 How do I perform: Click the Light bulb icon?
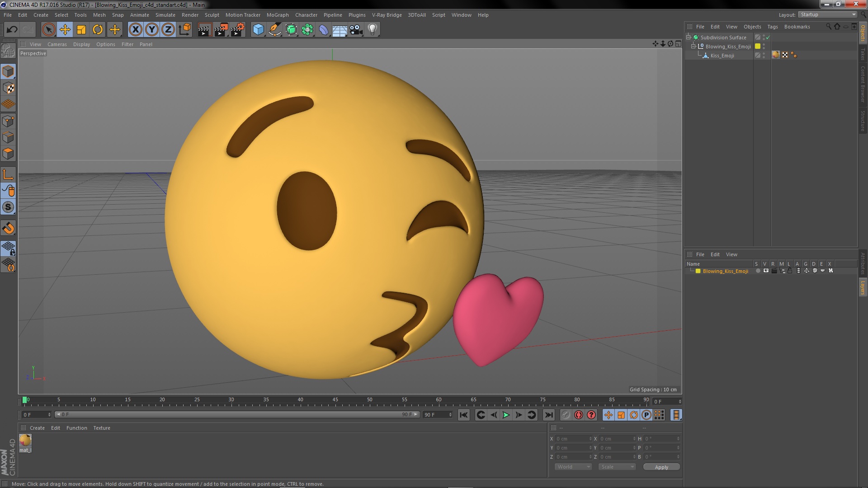(373, 30)
